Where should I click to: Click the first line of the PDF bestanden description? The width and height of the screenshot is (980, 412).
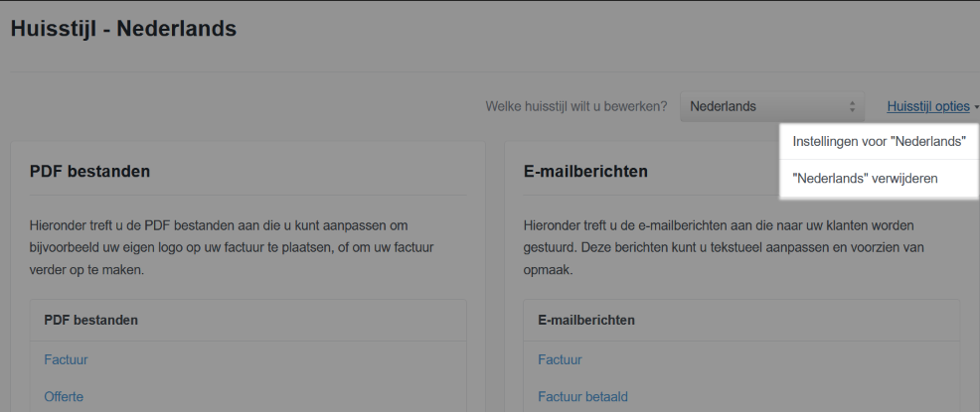coord(219,225)
